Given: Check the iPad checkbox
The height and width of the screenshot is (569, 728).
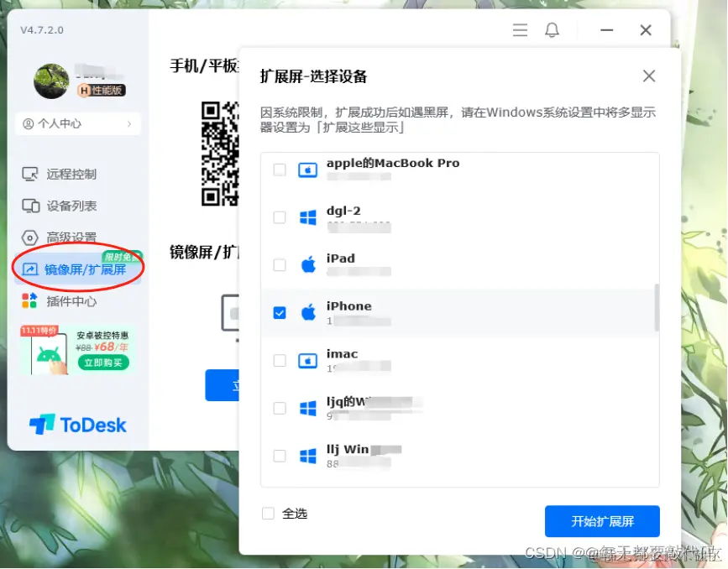Looking at the screenshot, I should point(280,265).
